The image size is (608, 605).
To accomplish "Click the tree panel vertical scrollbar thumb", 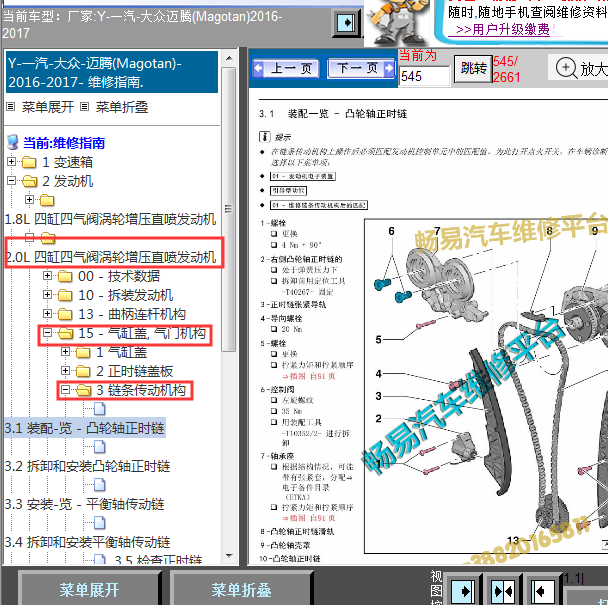I will [229, 209].
